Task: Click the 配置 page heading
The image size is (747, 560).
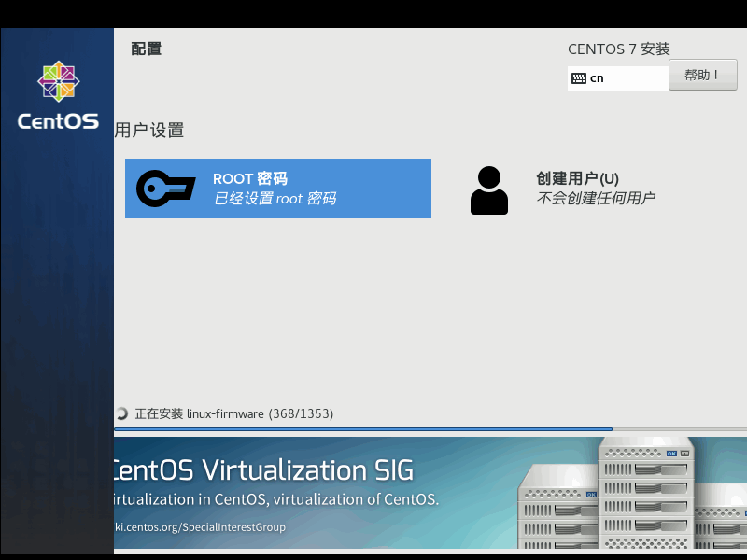Action: [x=147, y=49]
